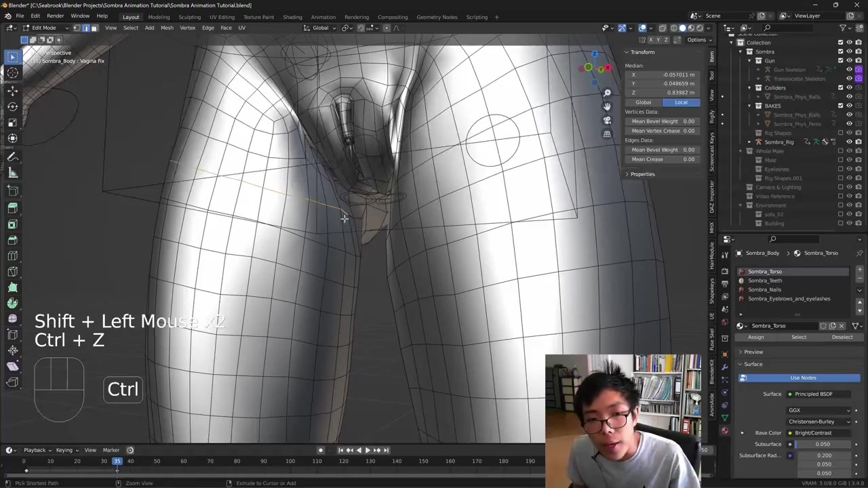Screen dimensions: 868x488
Task: Open the Sculpting workspace tab
Action: pyautogui.click(x=189, y=17)
